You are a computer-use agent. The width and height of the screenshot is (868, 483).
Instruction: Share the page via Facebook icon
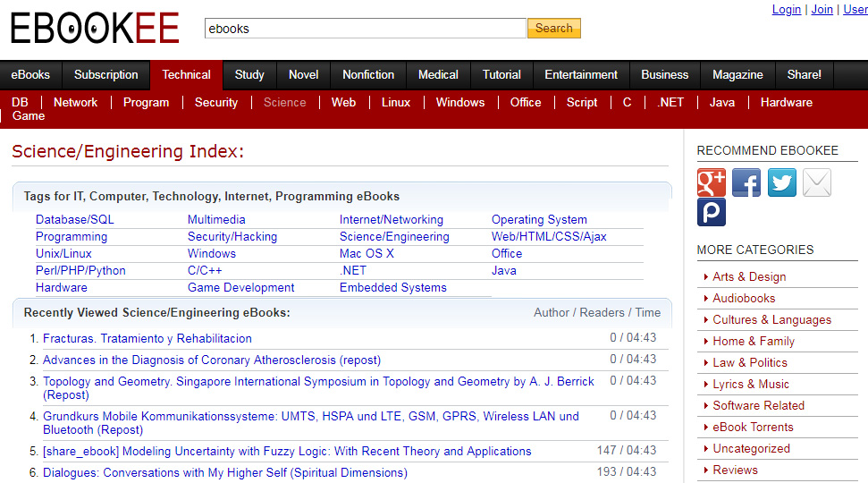(746, 182)
